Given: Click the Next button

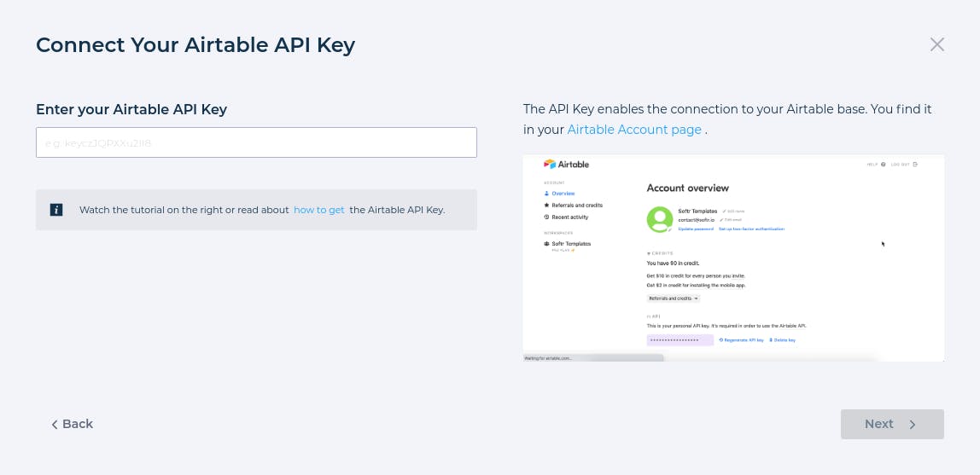Looking at the screenshot, I should [892, 425].
